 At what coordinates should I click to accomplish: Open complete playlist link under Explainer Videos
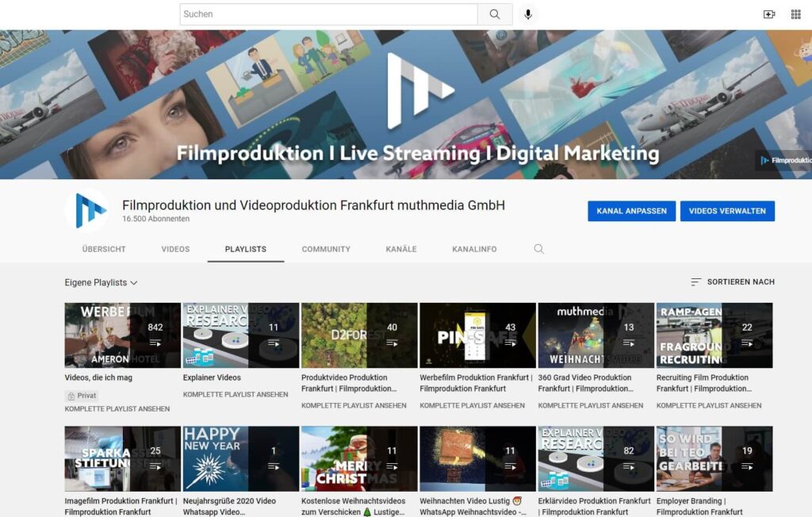pyautogui.click(x=235, y=394)
